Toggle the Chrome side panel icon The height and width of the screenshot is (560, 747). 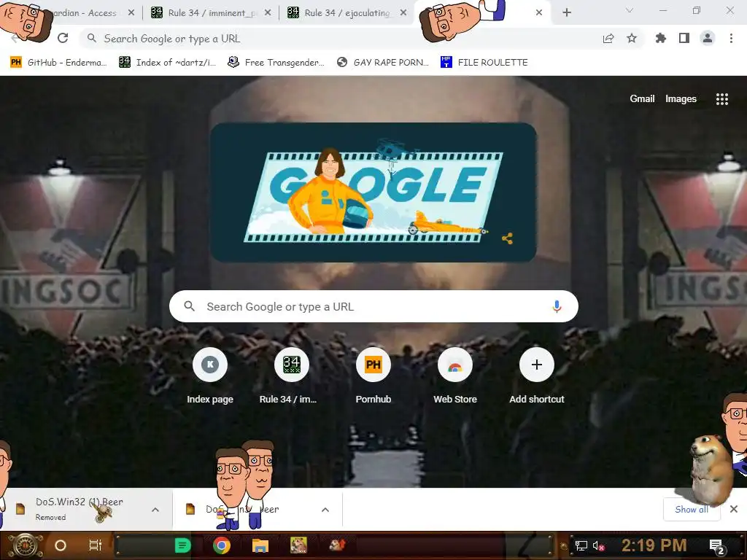684,38
